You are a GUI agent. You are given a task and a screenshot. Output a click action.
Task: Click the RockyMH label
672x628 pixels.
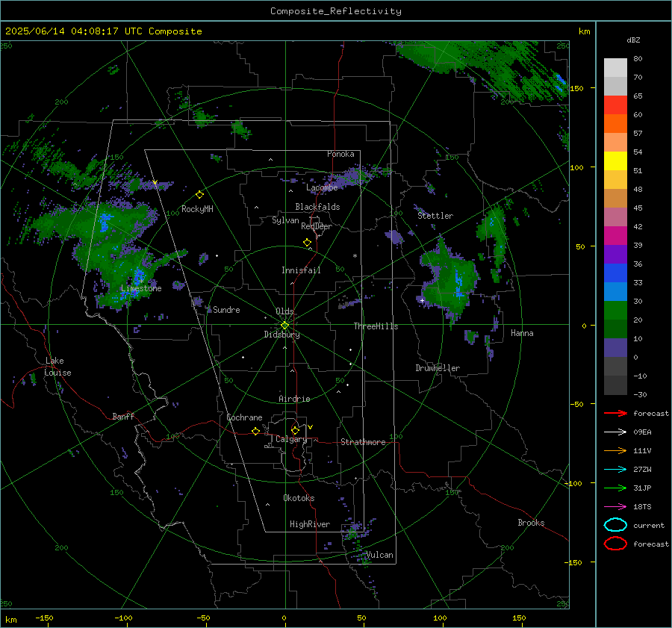[x=197, y=209]
